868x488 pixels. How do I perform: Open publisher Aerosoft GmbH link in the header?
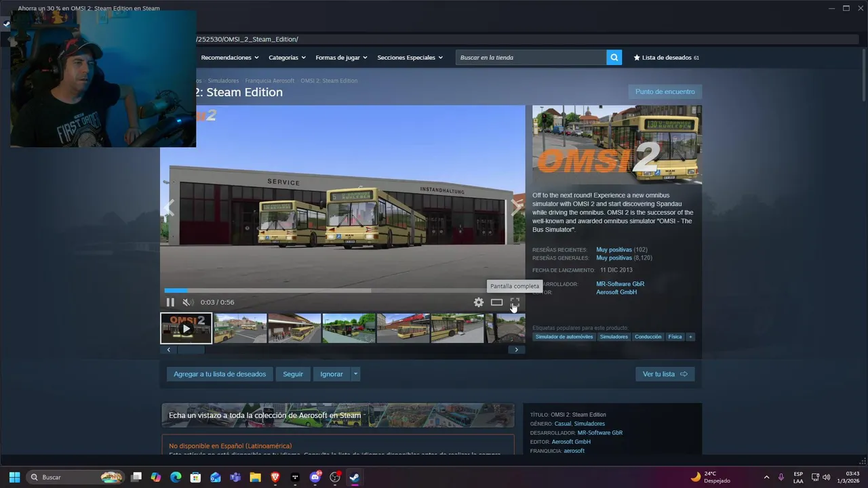point(616,292)
